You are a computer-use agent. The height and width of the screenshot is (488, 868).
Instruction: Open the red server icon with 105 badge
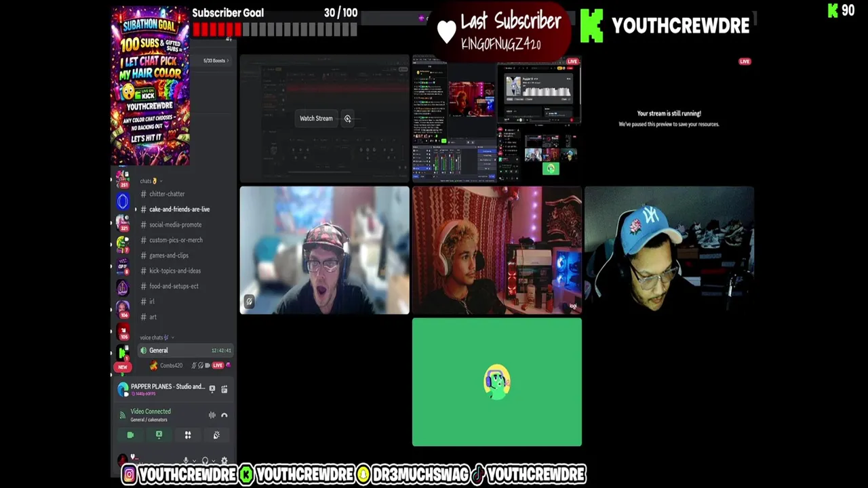coord(123,331)
